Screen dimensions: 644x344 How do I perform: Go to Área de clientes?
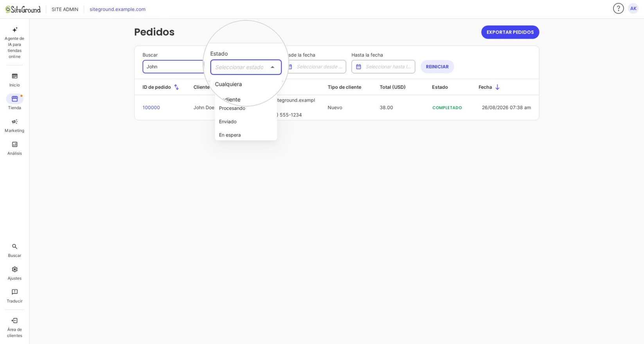click(14, 328)
